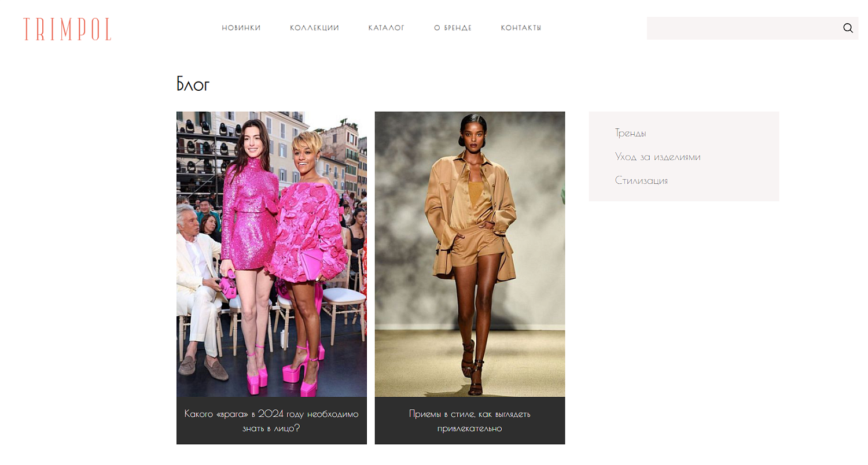Image resolution: width=868 pixels, height=465 pixels.
Task: Open the Контакты page
Action: pyautogui.click(x=521, y=28)
